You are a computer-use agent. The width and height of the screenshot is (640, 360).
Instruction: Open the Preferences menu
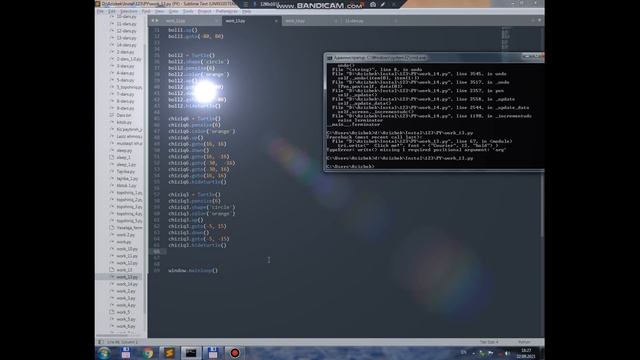227,11
